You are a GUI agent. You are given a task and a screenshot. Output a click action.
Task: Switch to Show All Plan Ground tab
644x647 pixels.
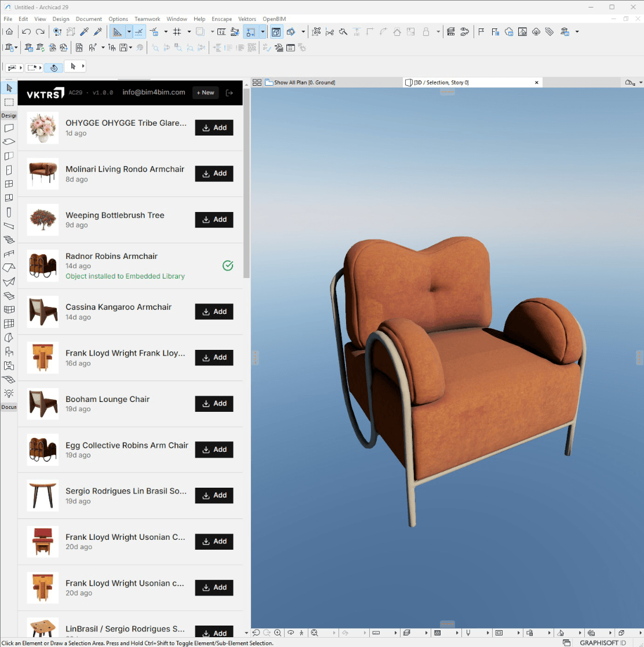pos(305,82)
